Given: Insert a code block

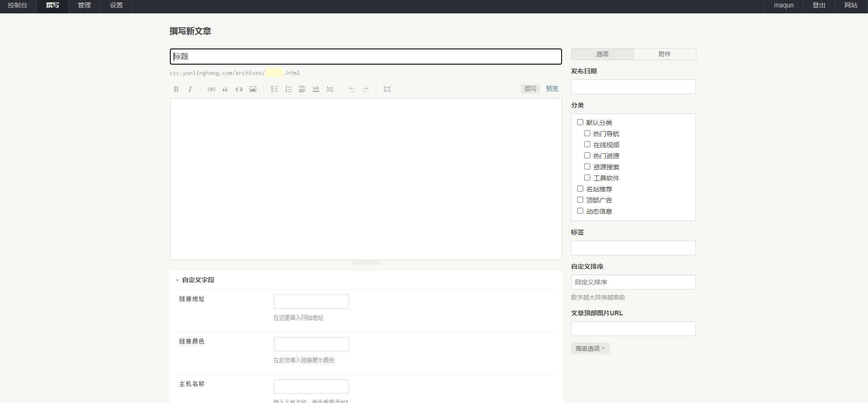Looking at the screenshot, I should pos(239,89).
